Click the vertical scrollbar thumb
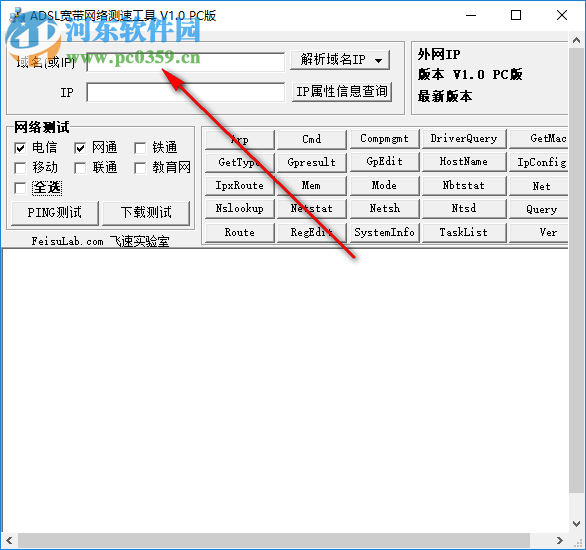The width and height of the screenshot is (586, 550). [x=576, y=270]
